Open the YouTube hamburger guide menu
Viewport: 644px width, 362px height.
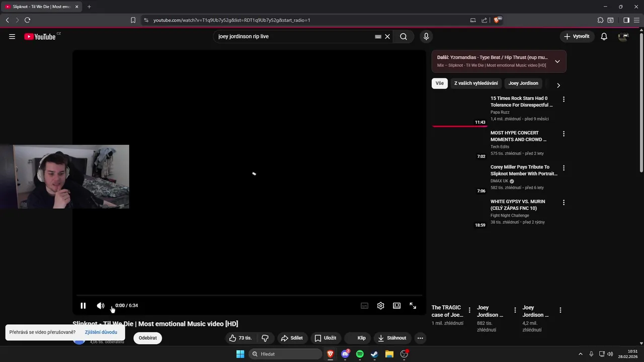12,36
